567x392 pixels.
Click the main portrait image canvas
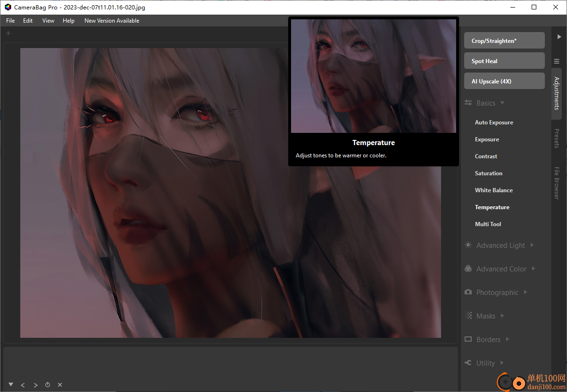click(x=231, y=193)
